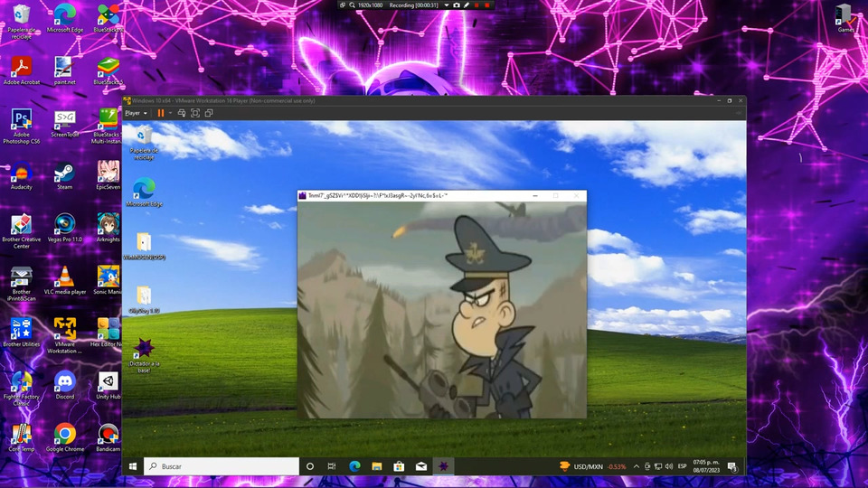Minimize the cartoon video window
The image size is (868, 488).
(x=534, y=195)
